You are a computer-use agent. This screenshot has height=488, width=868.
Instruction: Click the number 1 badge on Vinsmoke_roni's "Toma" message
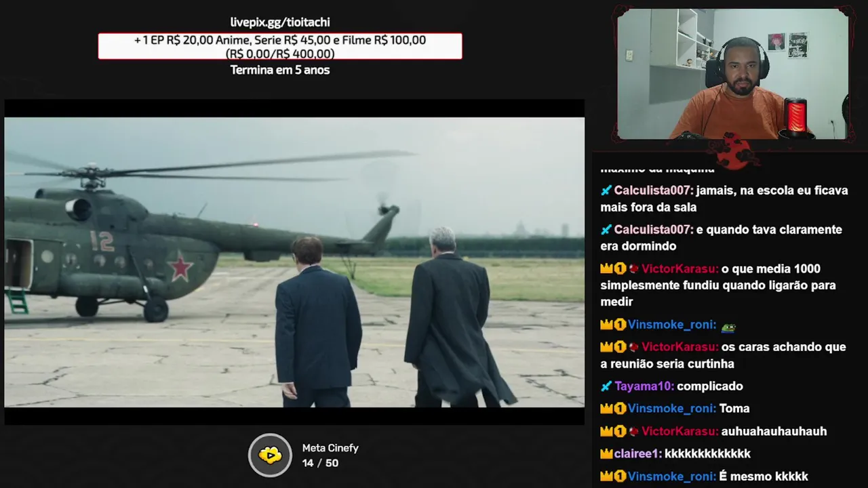click(620, 409)
